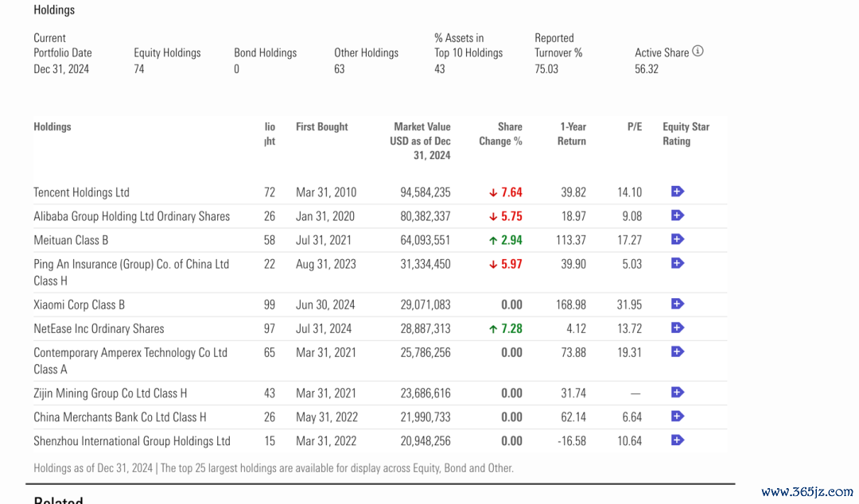
Task: Click Meituan's 1-year return 113.37
Action: (x=571, y=241)
